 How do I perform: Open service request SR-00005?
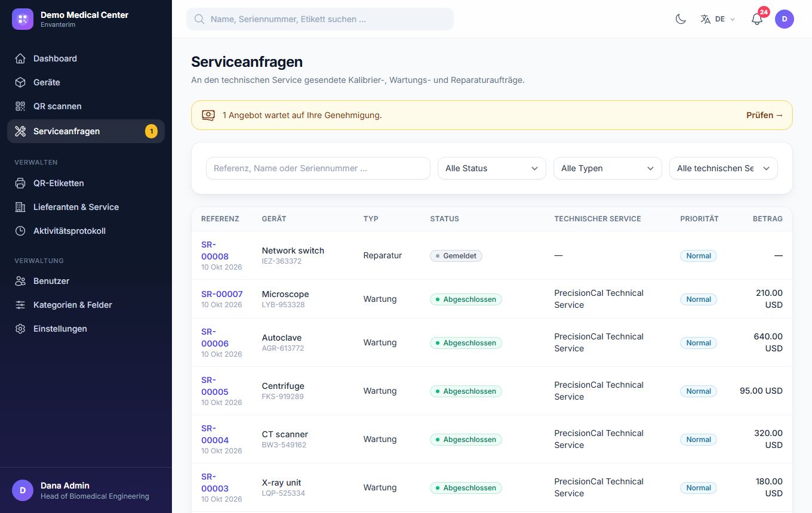(x=215, y=386)
